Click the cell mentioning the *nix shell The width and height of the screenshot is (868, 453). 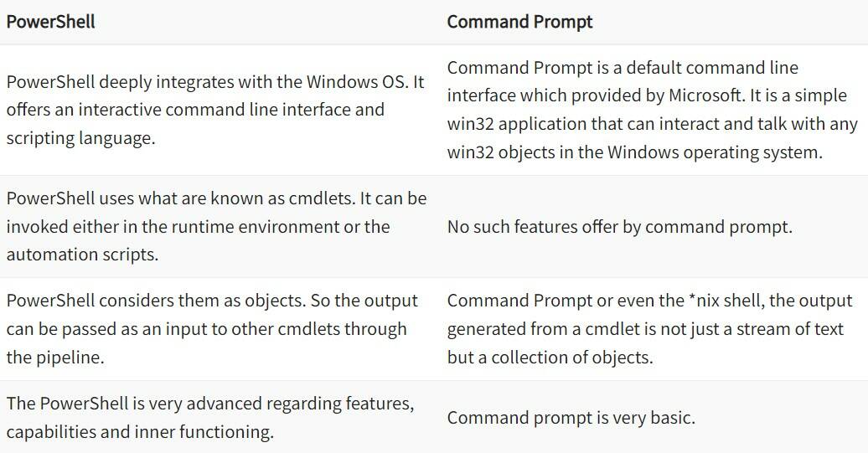[x=649, y=329]
